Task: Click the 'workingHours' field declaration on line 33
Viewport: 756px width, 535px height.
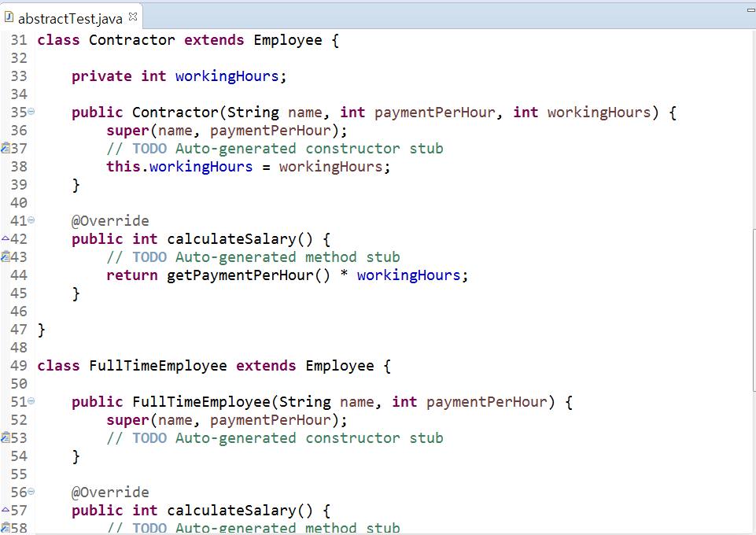Action: pos(227,76)
